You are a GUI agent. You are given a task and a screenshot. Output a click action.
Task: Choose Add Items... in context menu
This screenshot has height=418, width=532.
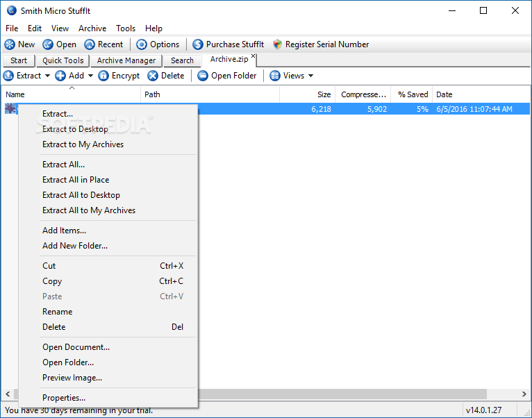108,231
